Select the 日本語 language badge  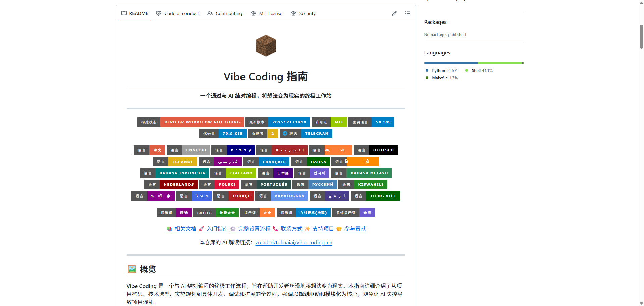(275, 173)
